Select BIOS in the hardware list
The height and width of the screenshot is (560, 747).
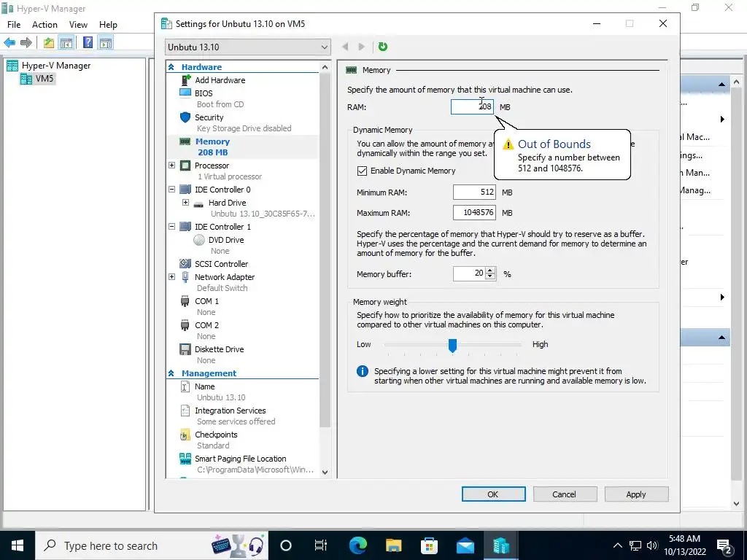(204, 93)
